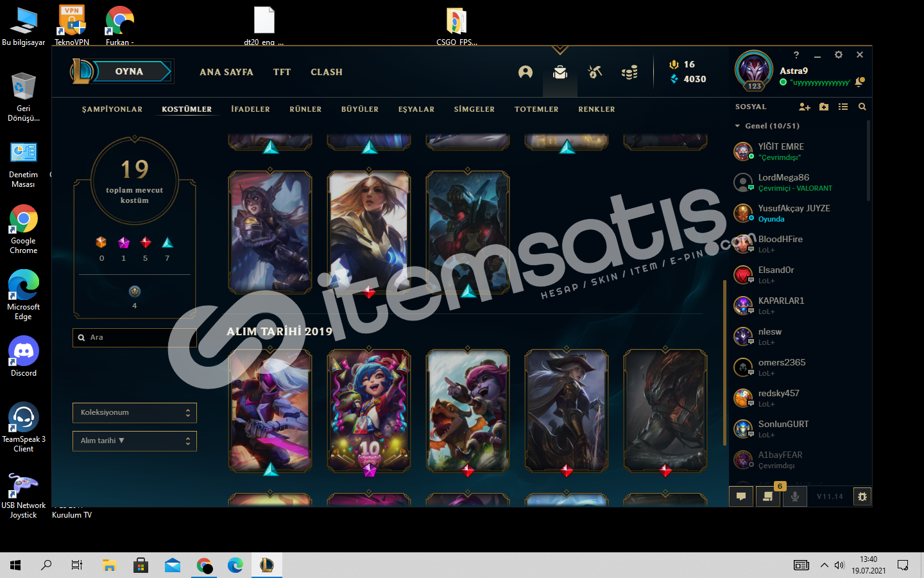This screenshot has width=924, height=578.
Task: Go to ANA SAYFA
Action: click(x=227, y=72)
